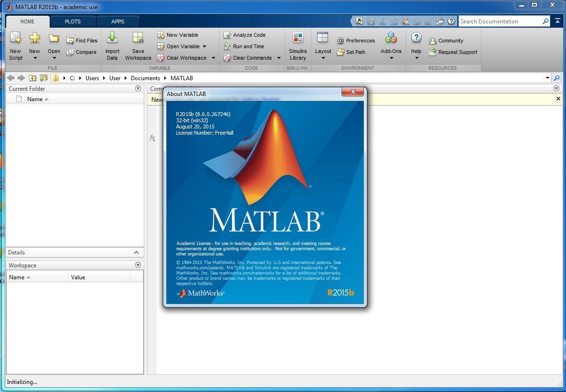Expand the Help dropdown arrow
Viewport: 566px width, 392px height.
416,58
